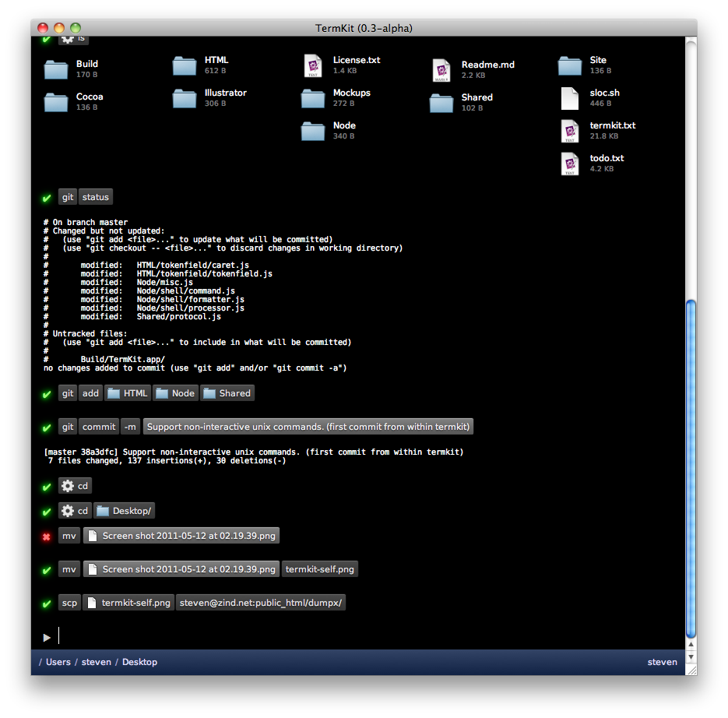Click the commit message token

point(308,427)
